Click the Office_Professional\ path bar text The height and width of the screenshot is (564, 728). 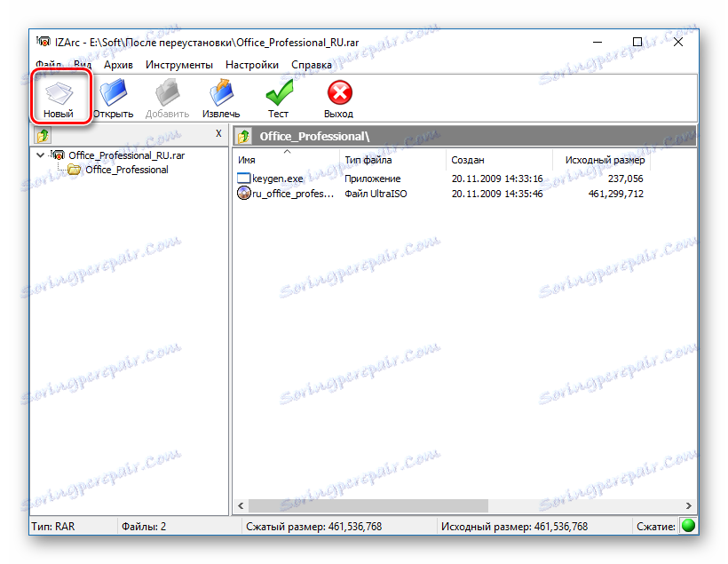314,136
